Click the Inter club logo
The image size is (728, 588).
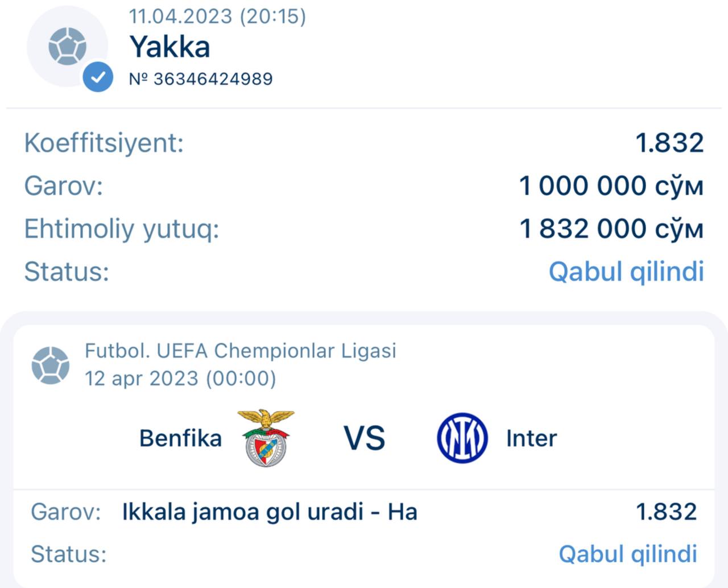[462, 438]
